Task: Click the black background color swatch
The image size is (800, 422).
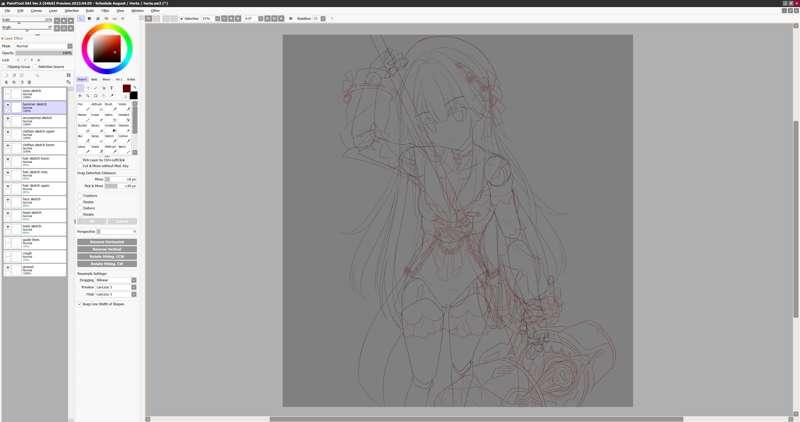Action: [x=134, y=95]
